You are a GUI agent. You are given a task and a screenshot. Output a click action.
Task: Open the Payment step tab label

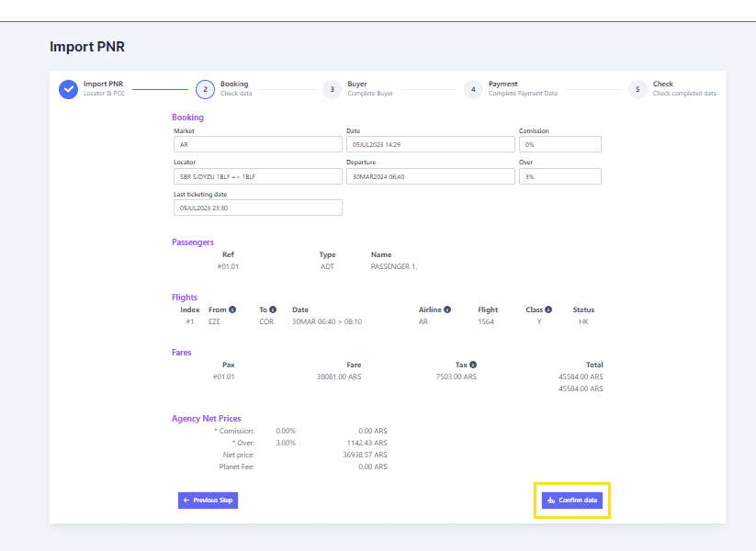(x=502, y=84)
